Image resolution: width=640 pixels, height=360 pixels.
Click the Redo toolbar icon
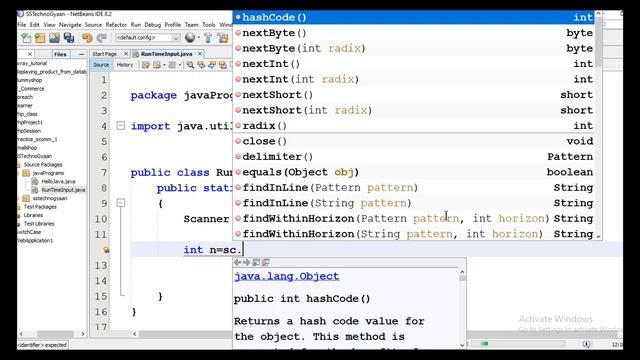coord(102,38)
